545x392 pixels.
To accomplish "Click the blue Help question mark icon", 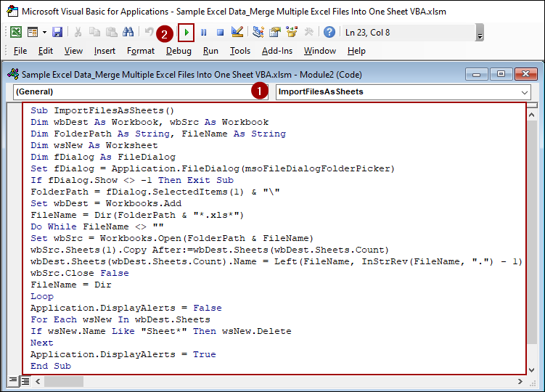I will 329,32.
